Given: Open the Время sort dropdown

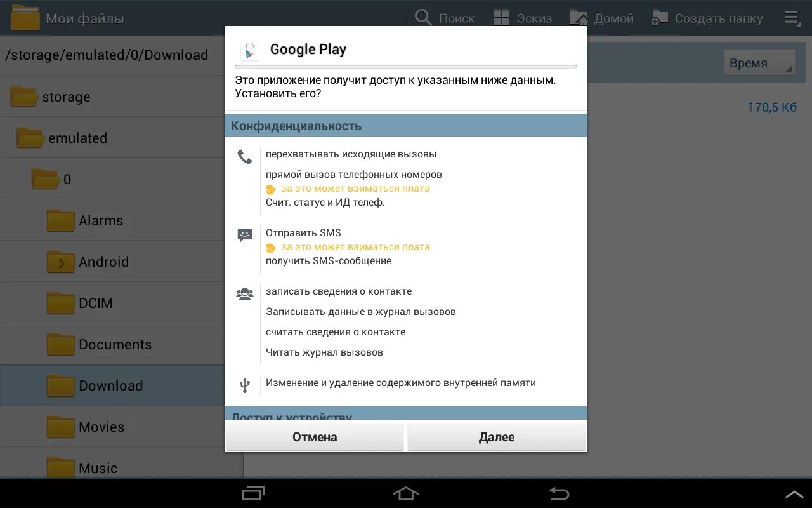Looking at the screenshot, I should (x=759, y=63).
